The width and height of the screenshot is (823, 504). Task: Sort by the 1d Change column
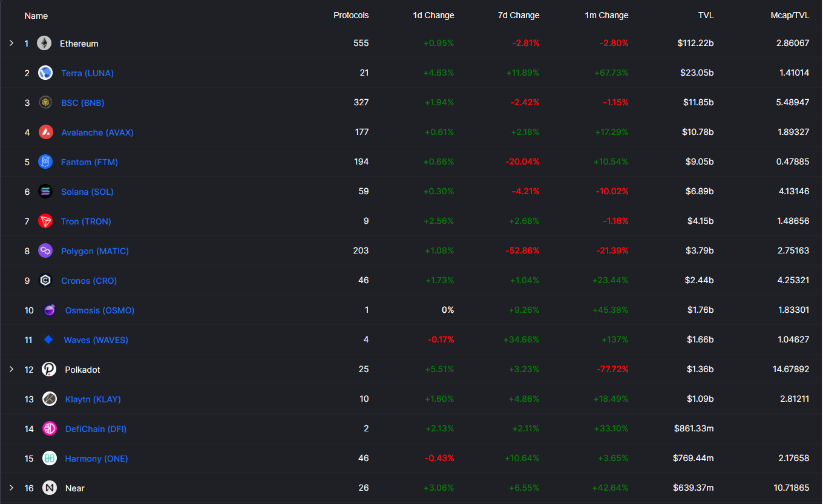[433, 15]
